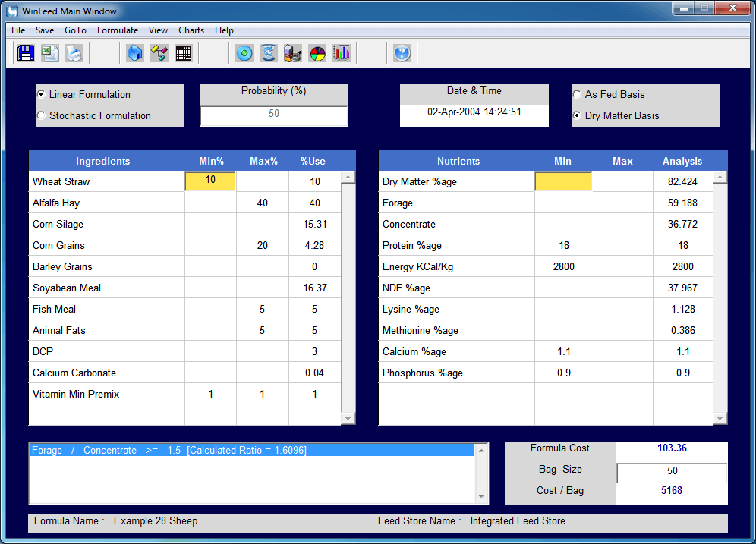The image size is (756, 544).
Task: Select the Formulate arrows icon on toolbar
Action: (159, 53)
